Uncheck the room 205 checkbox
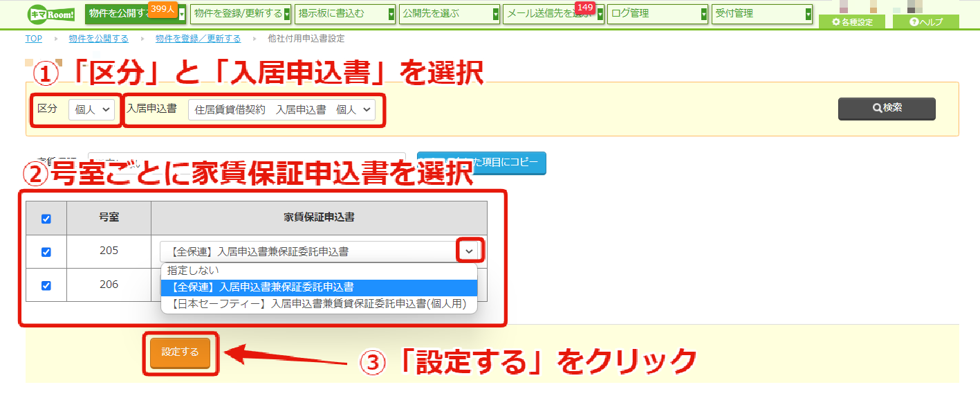 (x=46, y=252)
